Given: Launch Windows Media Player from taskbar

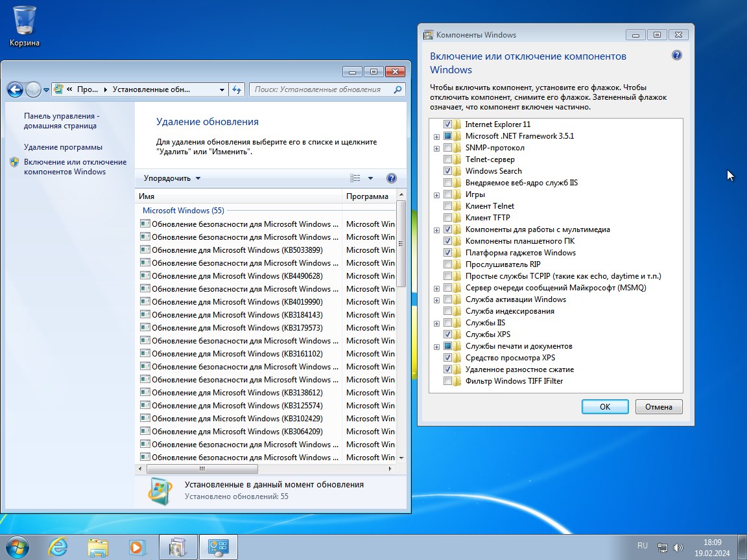Looking at the screenshot, I should pos(137,547).
